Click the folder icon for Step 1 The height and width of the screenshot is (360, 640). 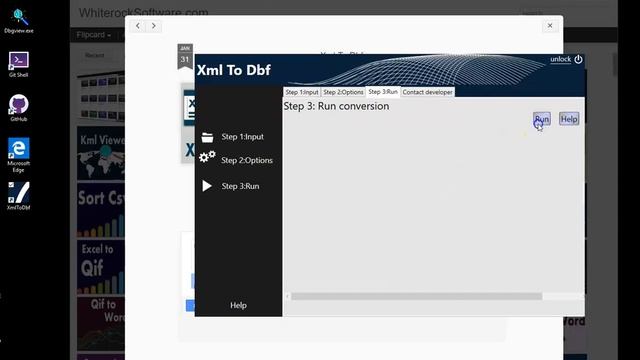coord(207,137)
